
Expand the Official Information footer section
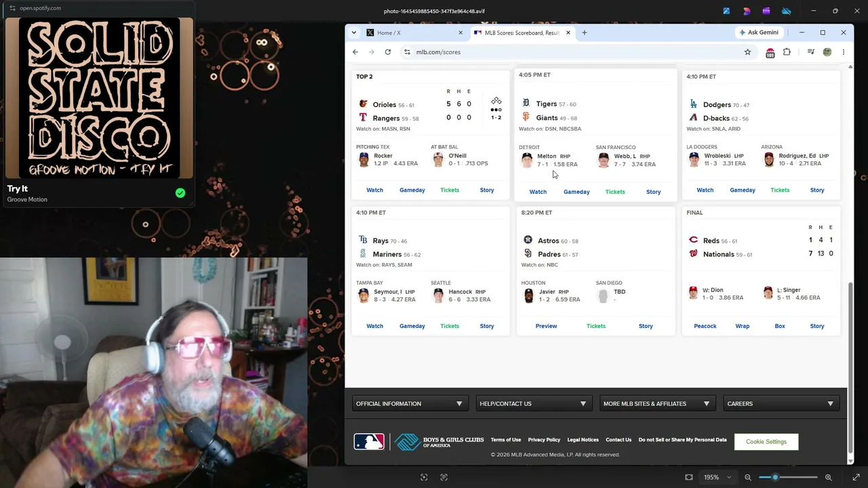pyautogui.click(x=409, y=404)
